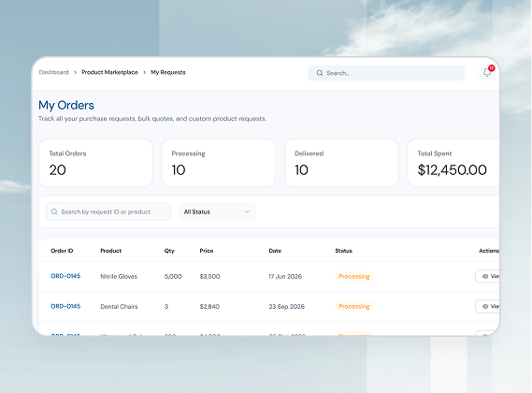
Task: Click the Dental Chairs product cell
Action: coord(119,306)
